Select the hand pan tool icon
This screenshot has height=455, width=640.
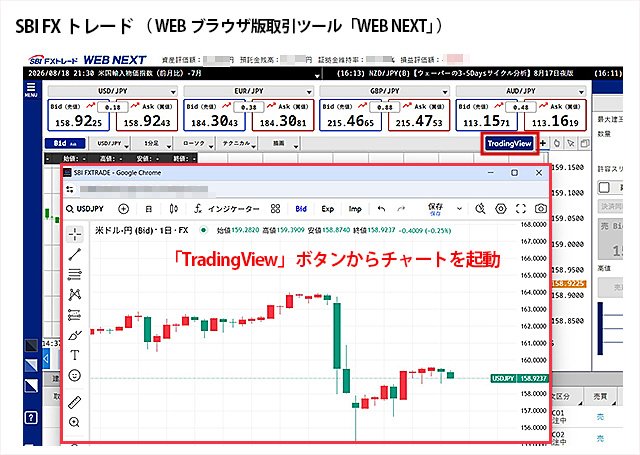(557, 143)
